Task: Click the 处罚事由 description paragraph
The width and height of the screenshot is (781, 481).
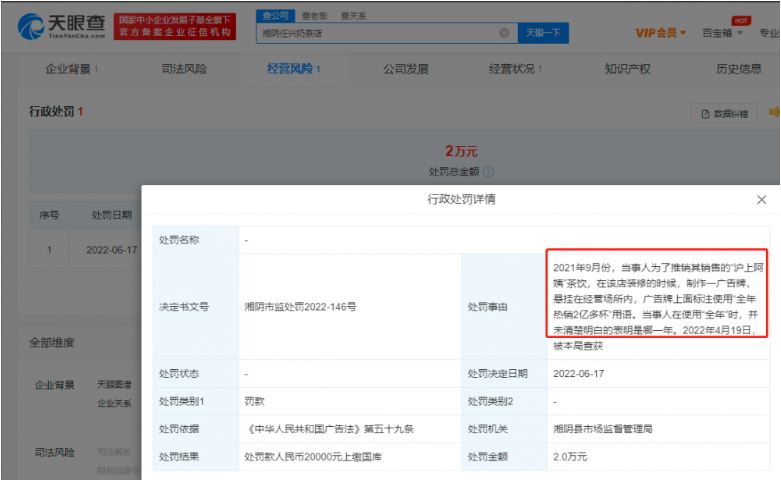Action: [657, 306]
